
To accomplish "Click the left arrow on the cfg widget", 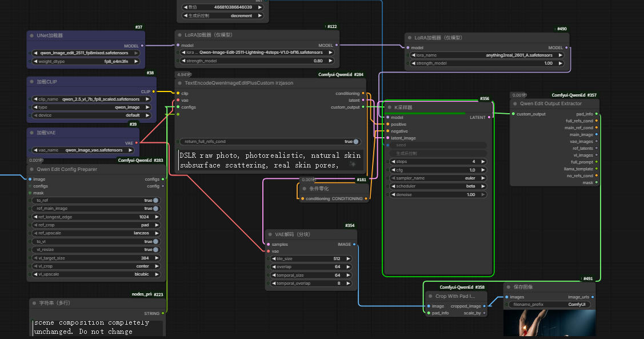I will click(x=394, y=170).
